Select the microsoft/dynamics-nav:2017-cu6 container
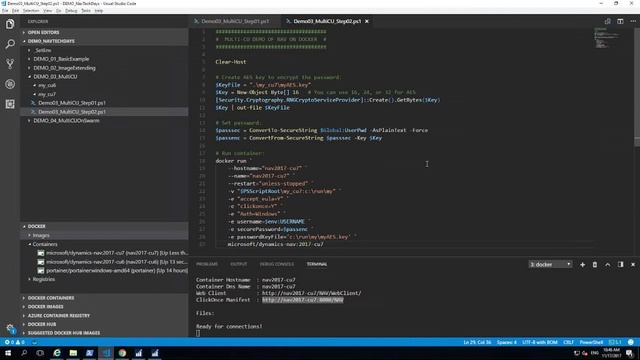Screen dimensions: 640x360 tap(112, 262)
